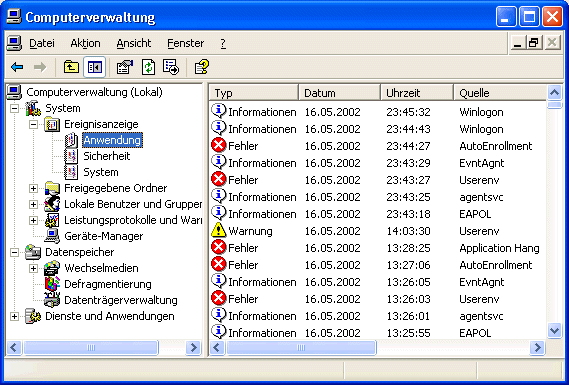Select the Application Hang error row
This screenshot has width=569, height=385.
(377, 248)
